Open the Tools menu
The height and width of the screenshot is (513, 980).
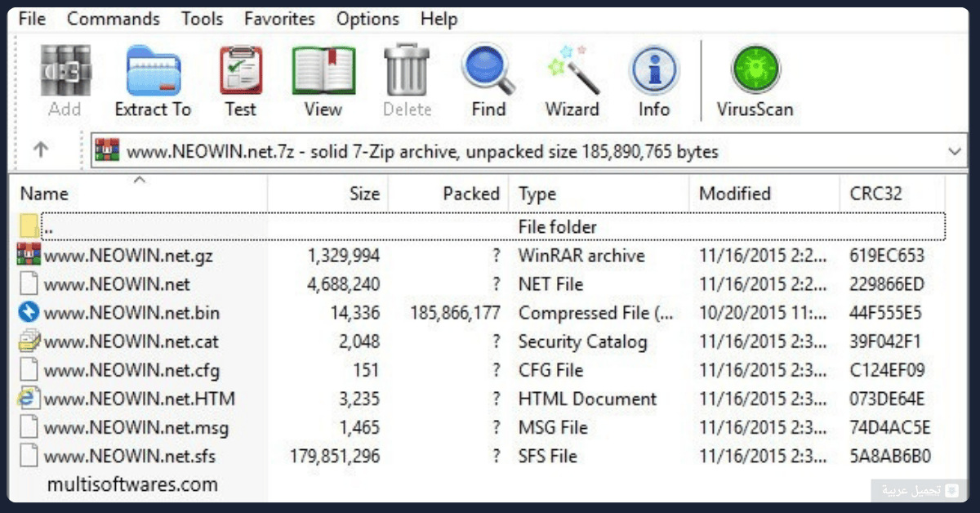click(x=202, y=19)
